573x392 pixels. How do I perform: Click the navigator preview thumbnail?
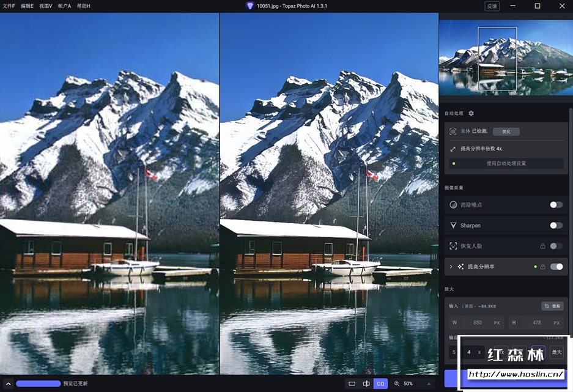coord(506,57)
